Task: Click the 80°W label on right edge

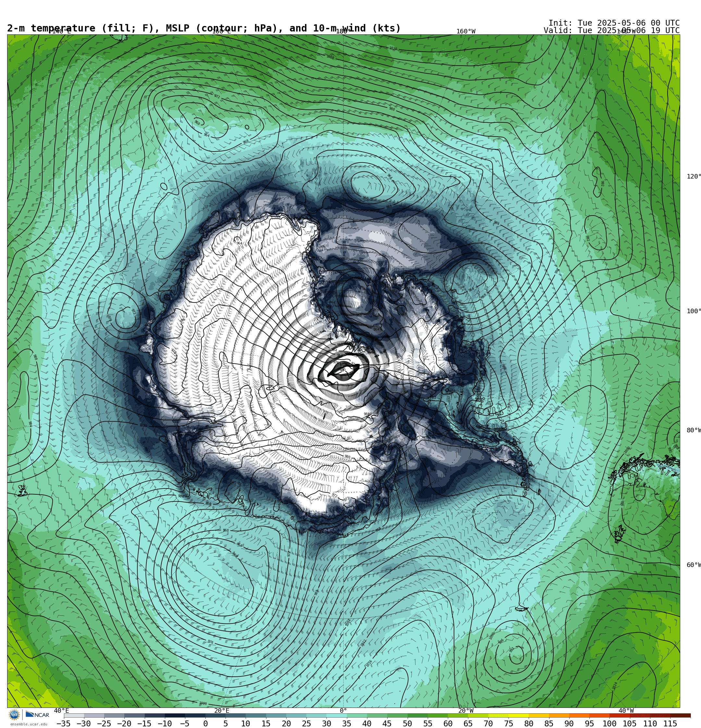Action: pyautogui.click(x=694, y=430)
